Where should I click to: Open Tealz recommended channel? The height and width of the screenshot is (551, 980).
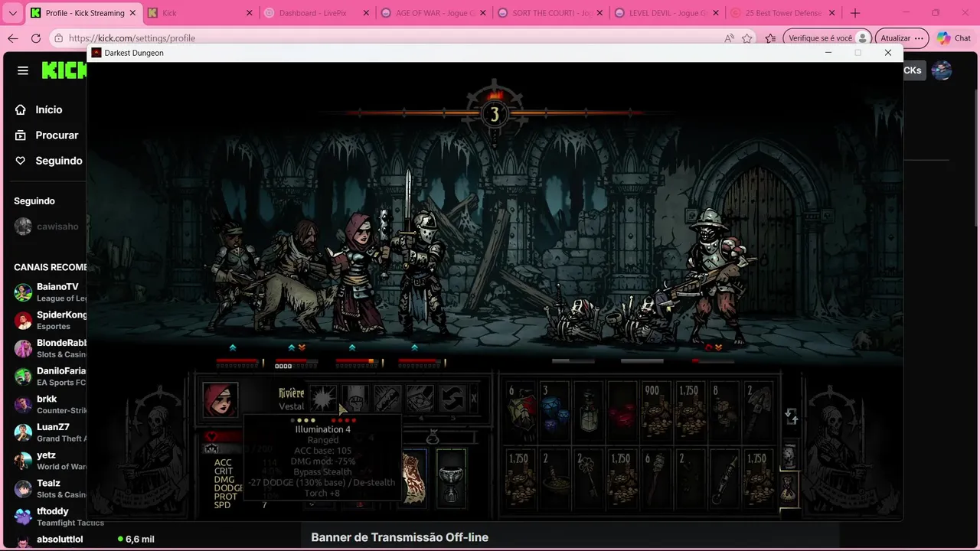point(50,488)
